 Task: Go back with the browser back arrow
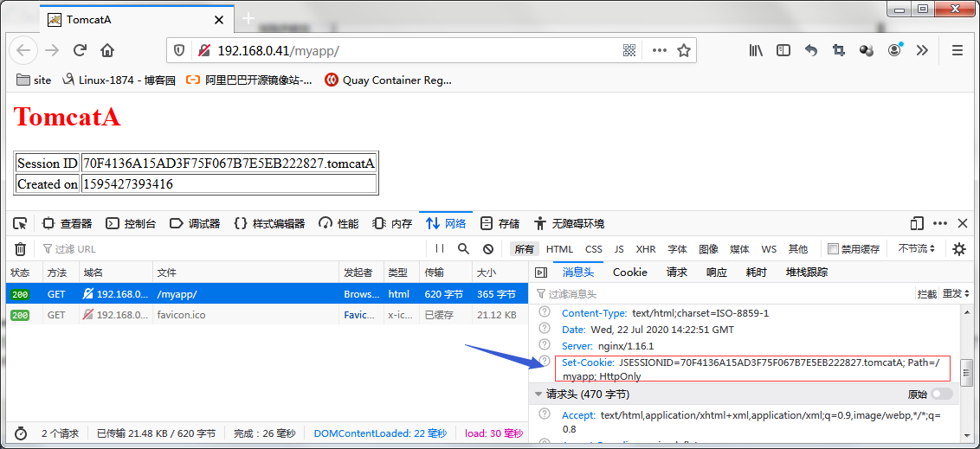pos(23,50)
